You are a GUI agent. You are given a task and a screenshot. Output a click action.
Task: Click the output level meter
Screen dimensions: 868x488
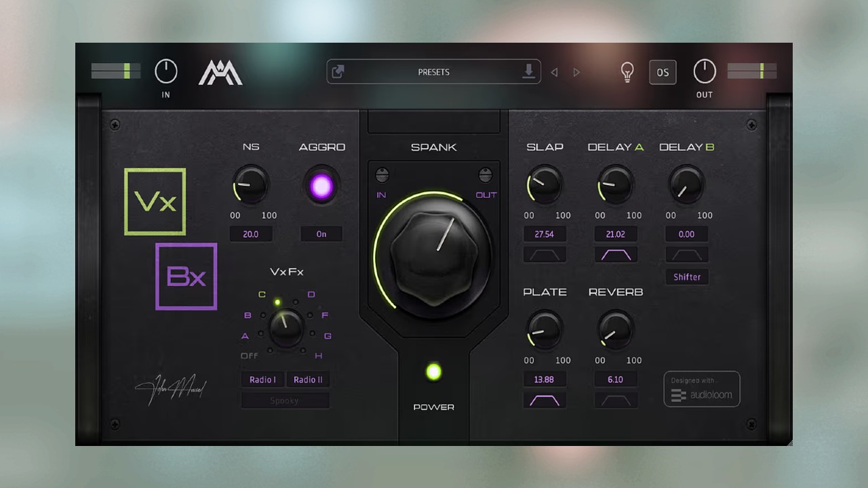(x=752, y=71)
